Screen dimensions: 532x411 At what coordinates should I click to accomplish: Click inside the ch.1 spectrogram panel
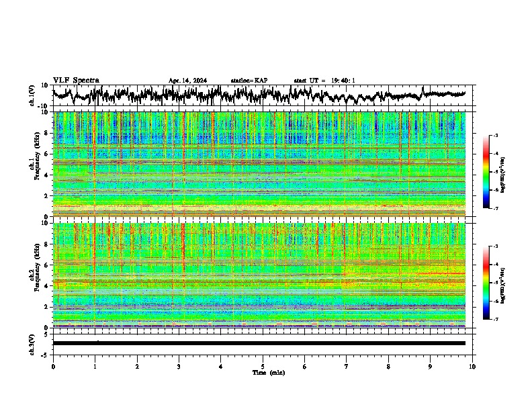pyautogui.click(x=259, y=164)
